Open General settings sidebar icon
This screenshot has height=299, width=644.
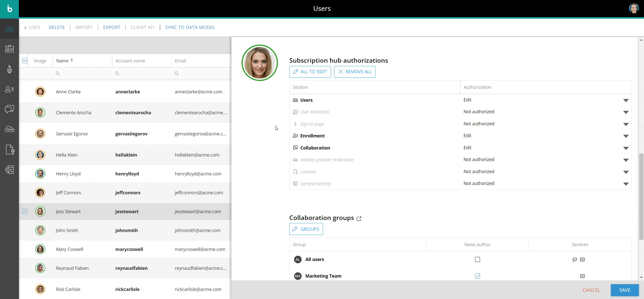tap(9, 170)
